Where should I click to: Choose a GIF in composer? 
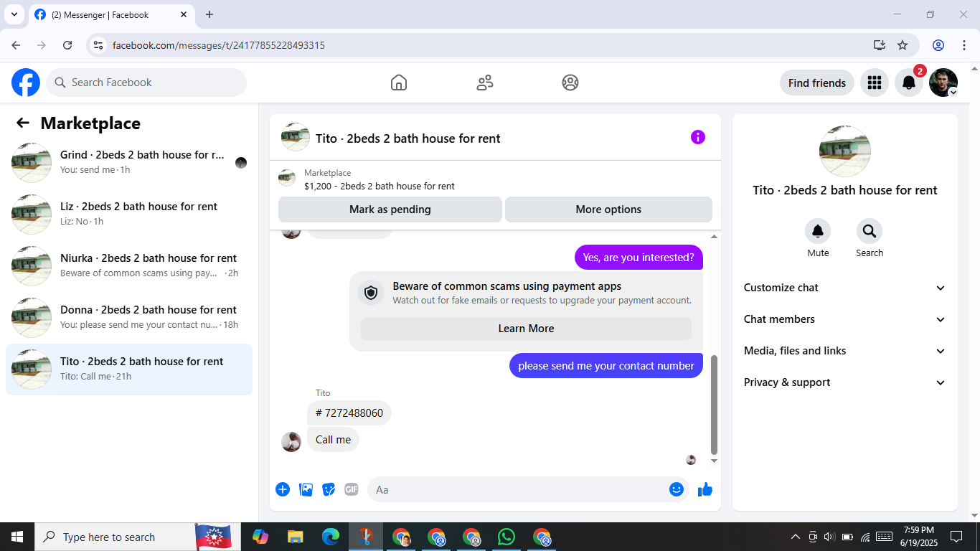(351, 489)
